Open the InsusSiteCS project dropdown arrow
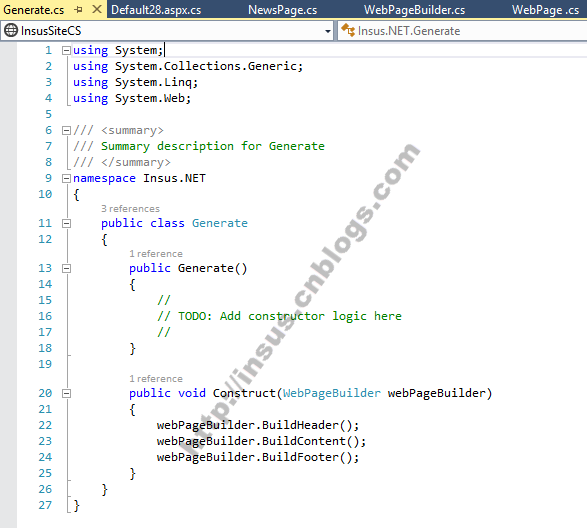 click(x=328, y=31)
